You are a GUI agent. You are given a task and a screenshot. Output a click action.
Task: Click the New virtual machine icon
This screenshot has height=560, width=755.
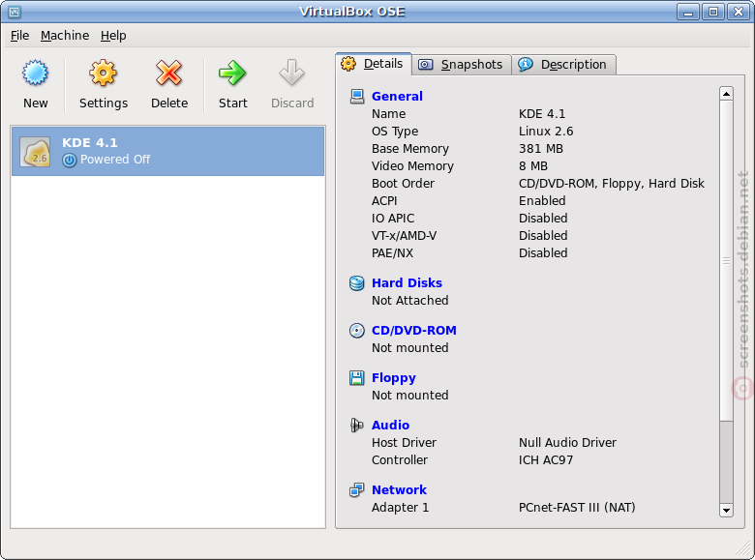35,74
